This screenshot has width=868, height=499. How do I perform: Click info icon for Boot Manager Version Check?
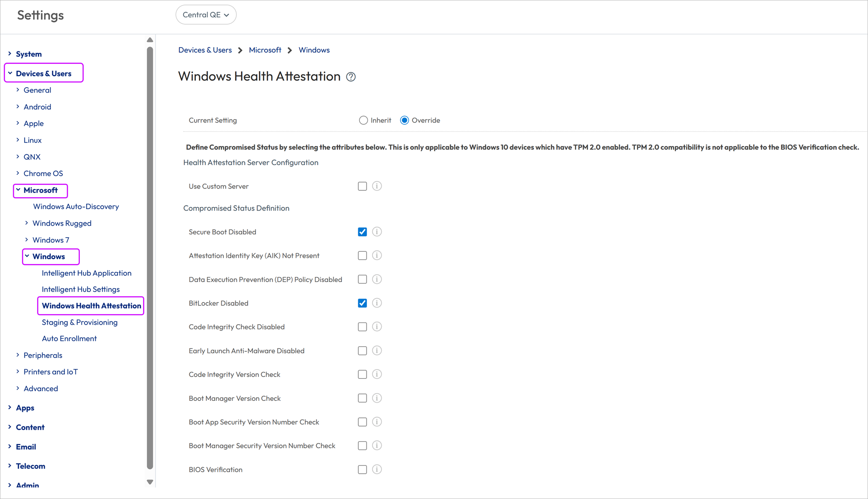(x=377, y=398)
